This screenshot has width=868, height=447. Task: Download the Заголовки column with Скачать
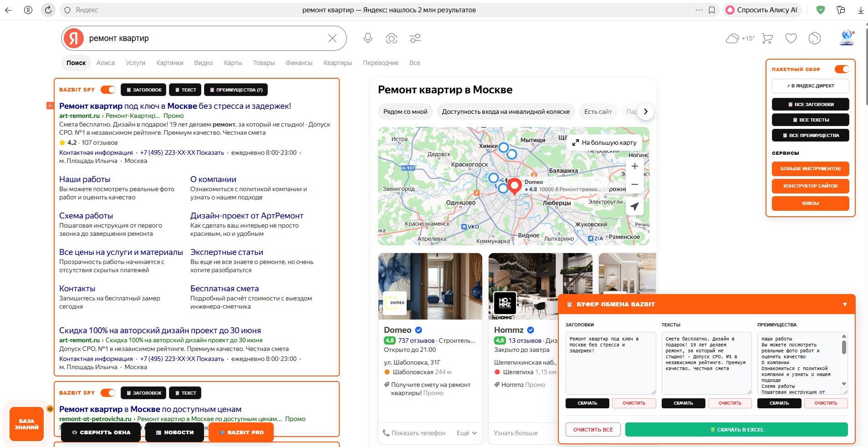point(587,403)
